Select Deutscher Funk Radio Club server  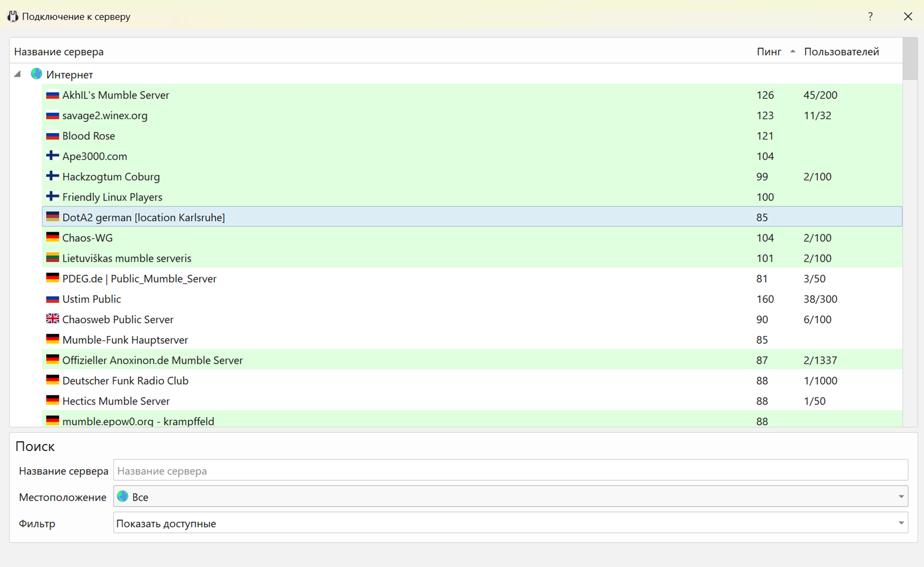[x=125, y=380]
